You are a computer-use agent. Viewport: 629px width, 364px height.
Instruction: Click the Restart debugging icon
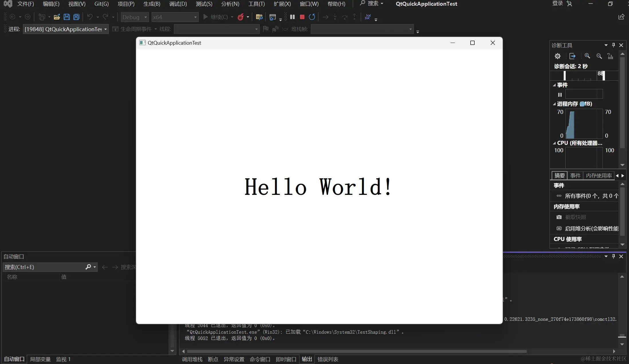[x=312, y=17]
